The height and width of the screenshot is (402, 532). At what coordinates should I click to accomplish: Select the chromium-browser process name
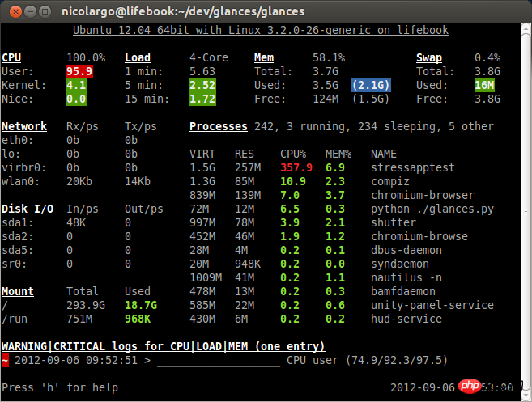click(x=423, y=195)
